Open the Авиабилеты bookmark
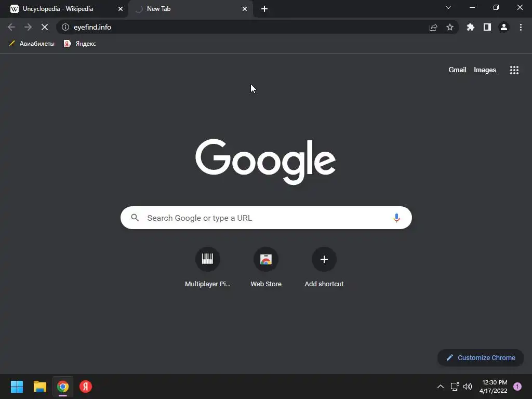The height and width of the screenshot is (399, 532). pos(31,44)
